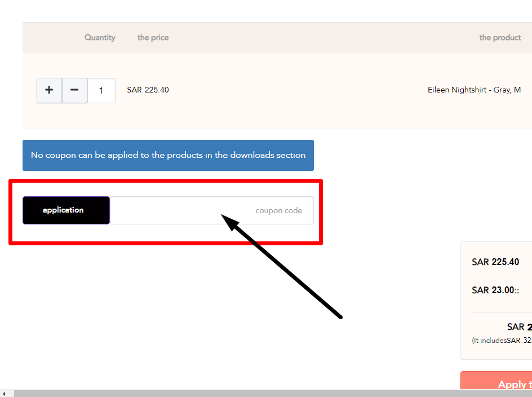Open the Eileen Nightshirt - Gray, M product
The image size is (532, 397).
[x=474, y=90]
